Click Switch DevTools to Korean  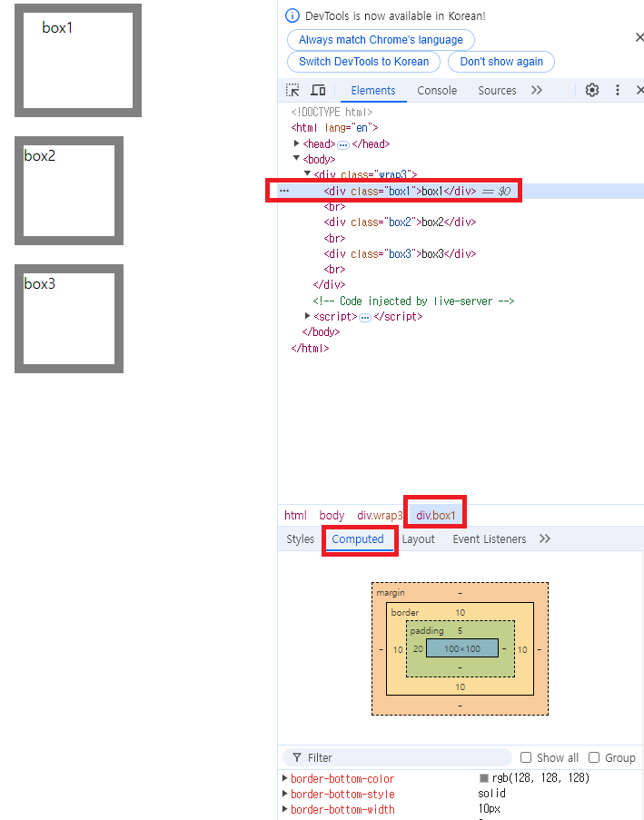(363, 62)
